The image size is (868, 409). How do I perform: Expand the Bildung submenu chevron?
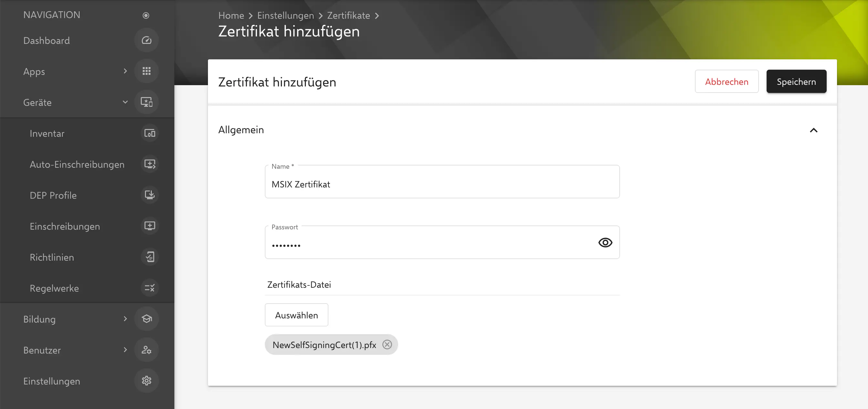pyautogui.click(x=125, y=319)
